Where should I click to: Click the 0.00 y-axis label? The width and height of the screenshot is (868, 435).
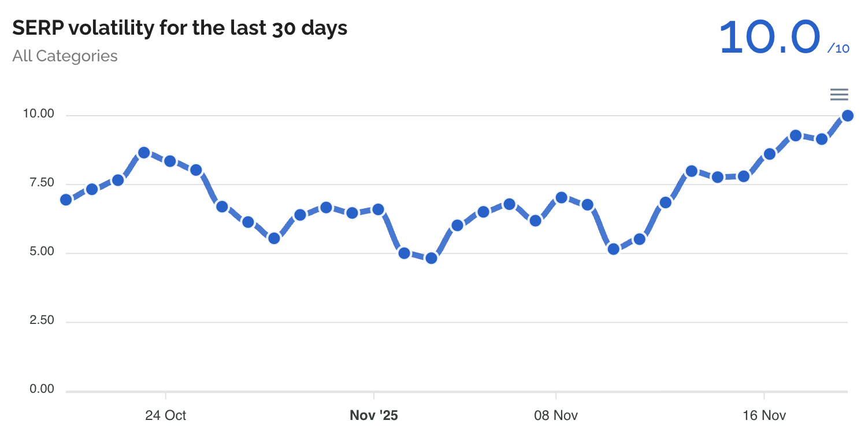click(42, 390)
